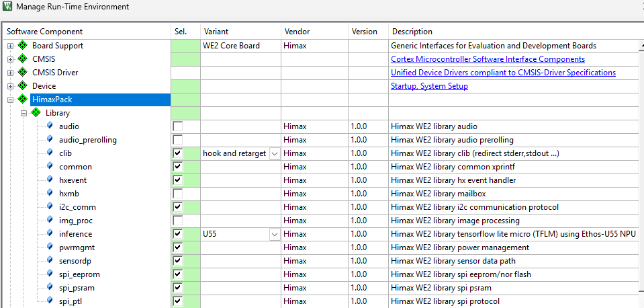Open the Startup, System Setup link
The height and width of the screenshot is (308, 644).
[429, 86]
